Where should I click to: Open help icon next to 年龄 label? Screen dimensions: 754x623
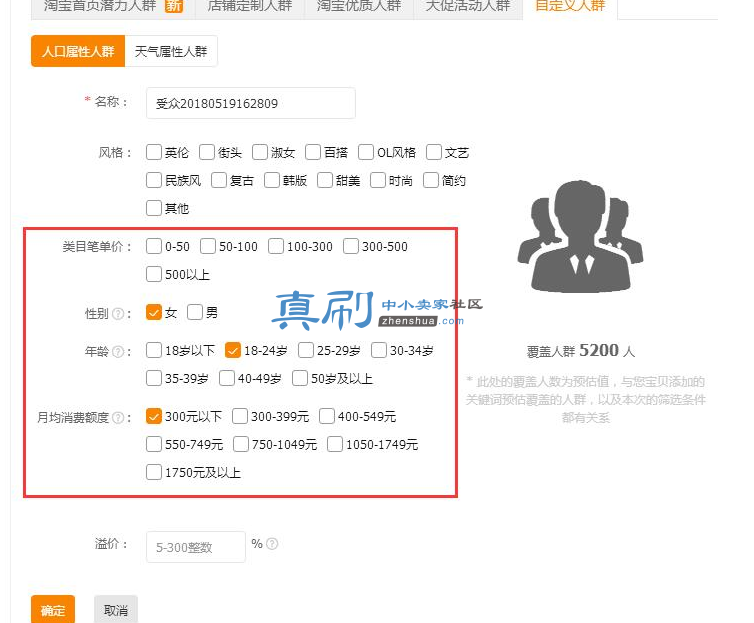(118, 352)
